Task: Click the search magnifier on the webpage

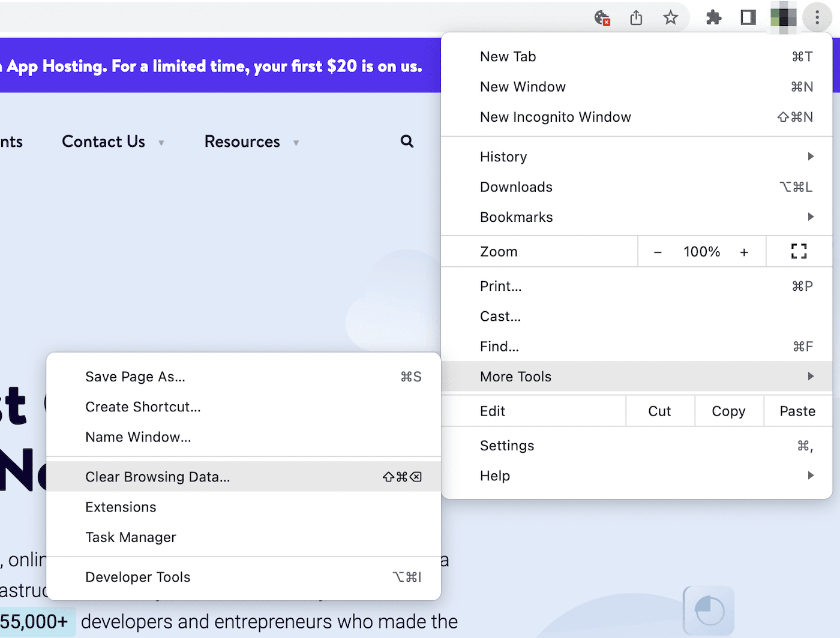Action: click(407, 142)
